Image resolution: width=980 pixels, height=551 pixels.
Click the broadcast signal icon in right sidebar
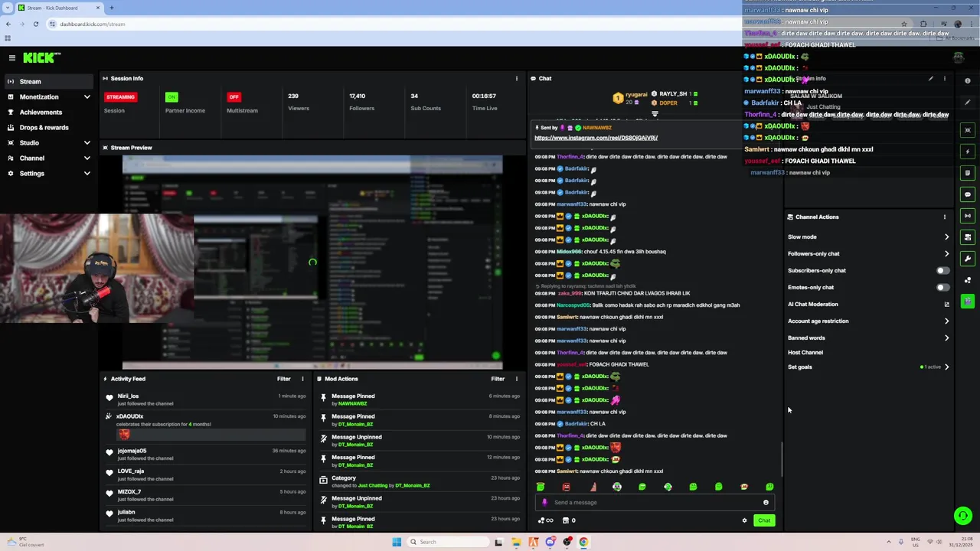click(968, 216)
